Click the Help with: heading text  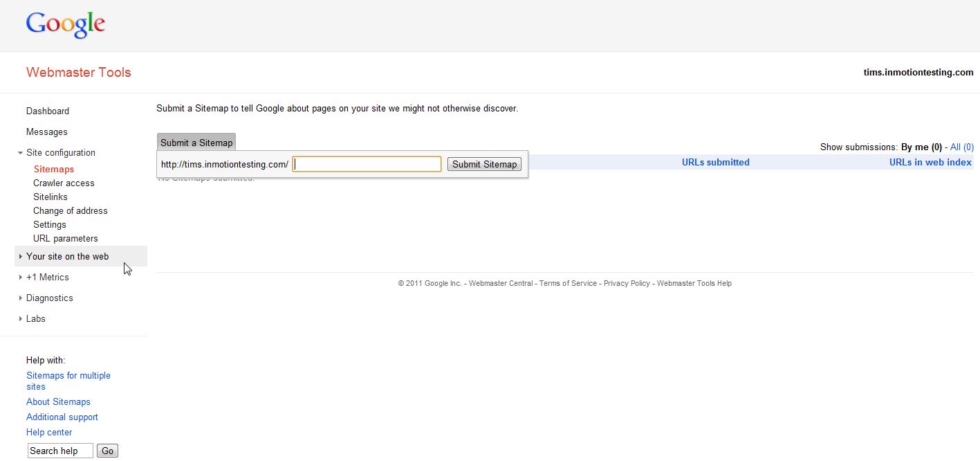46,361
